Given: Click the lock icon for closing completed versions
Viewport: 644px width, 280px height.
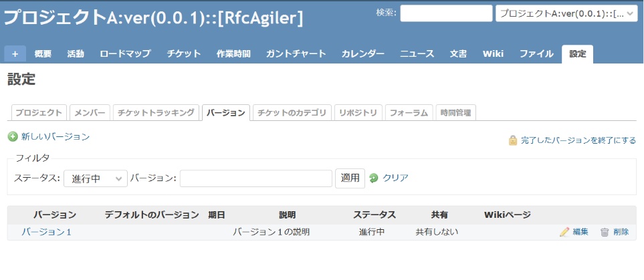Looking at the screenshot, I should pyautogui.click(x=513, y=140).
